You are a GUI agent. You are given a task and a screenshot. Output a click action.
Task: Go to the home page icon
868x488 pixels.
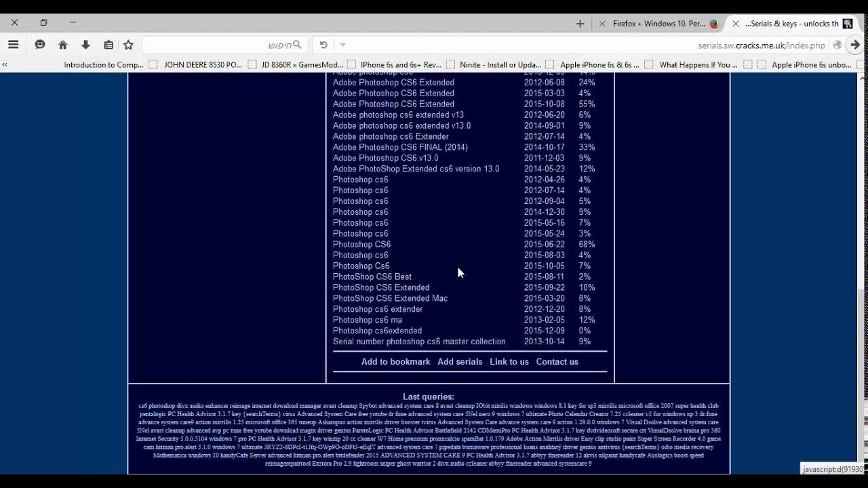[x=63, y=45]
